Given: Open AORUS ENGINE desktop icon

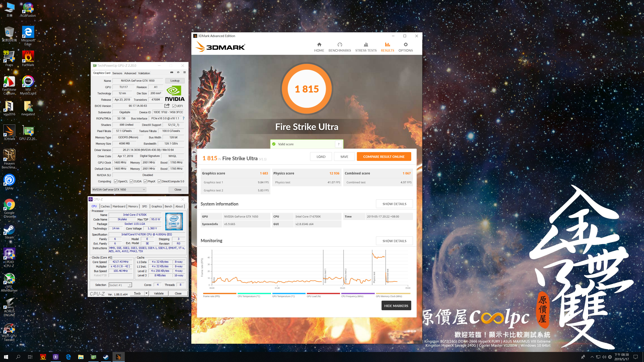Looking at the screenshot, I should 9,307.
